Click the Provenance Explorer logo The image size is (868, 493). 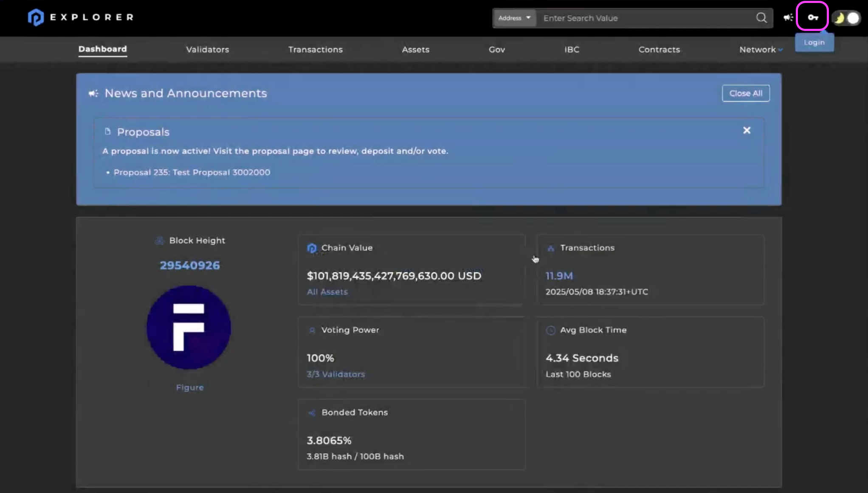pyautogui.click(x=36, y=17)
